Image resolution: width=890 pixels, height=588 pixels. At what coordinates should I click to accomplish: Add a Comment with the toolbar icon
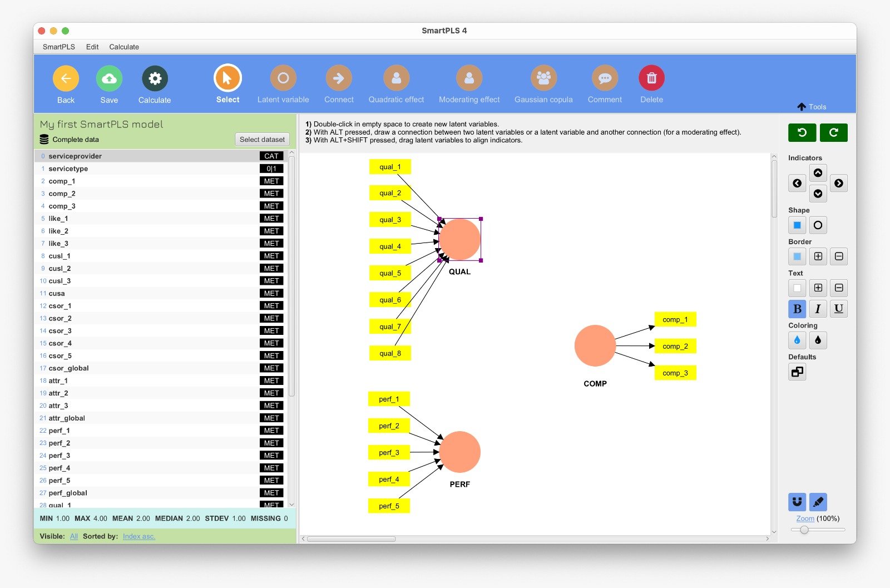pos(605,78)
